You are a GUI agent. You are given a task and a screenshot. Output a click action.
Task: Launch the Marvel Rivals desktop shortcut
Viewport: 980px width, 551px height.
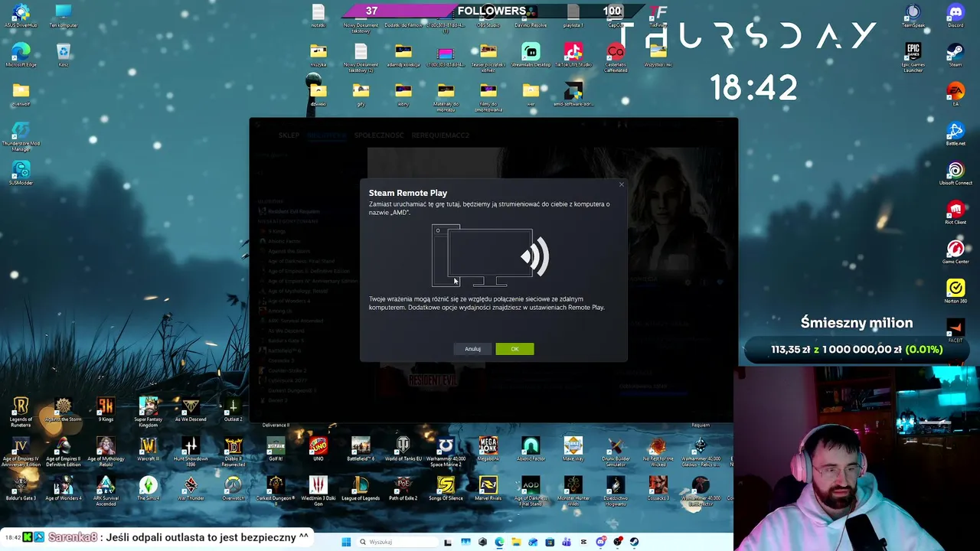(x=488, y=489)
